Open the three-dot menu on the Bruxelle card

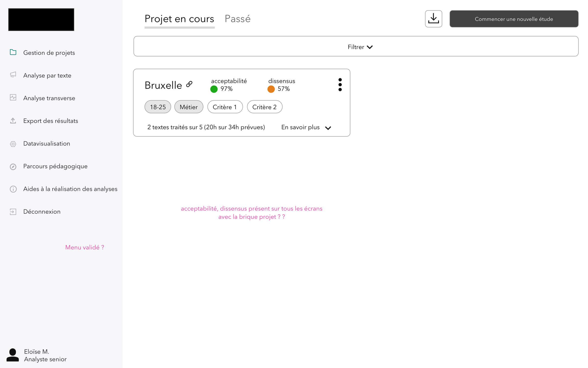pos(340,85)
